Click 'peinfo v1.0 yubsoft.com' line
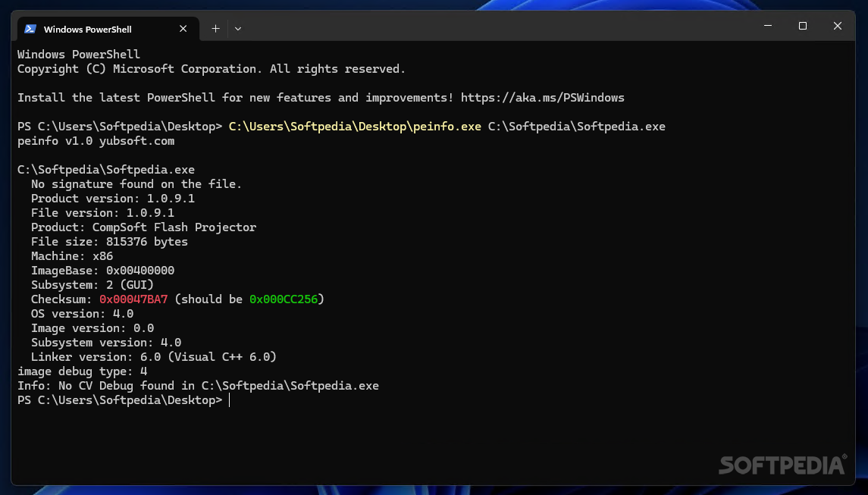 point(96,141)
